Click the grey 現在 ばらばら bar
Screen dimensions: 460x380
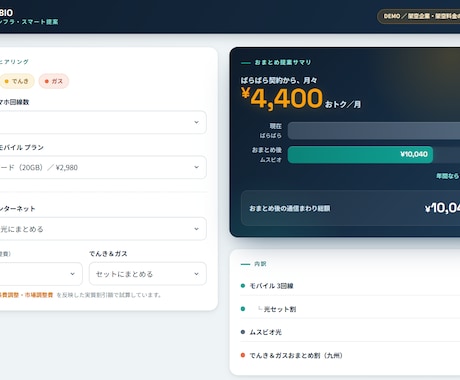pos(374,131)
